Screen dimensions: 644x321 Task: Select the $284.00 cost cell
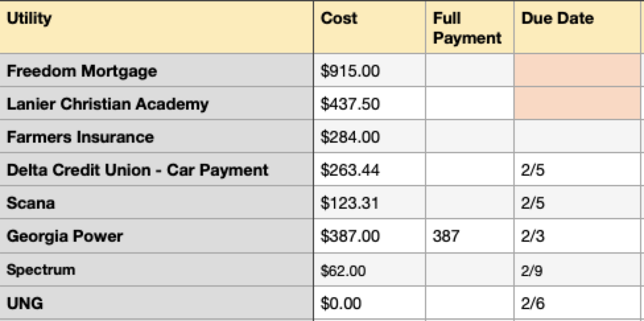pyautogui.click(x=369, y=137)
